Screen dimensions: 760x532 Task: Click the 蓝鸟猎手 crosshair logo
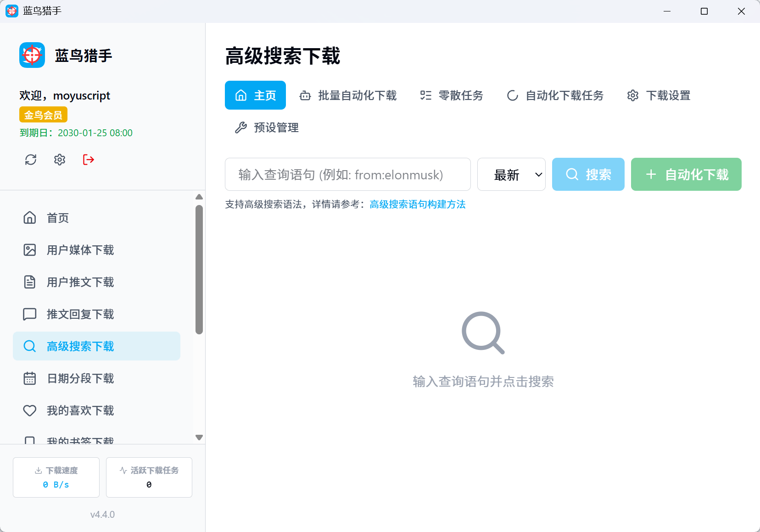32,55
